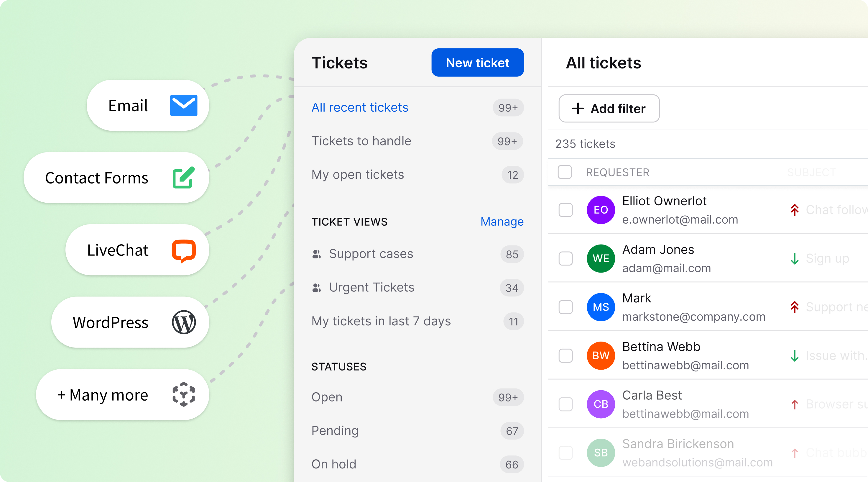Click the Manage link for ticket views
Viewport: 868px width, 482px height.
(x=502, y=222)
